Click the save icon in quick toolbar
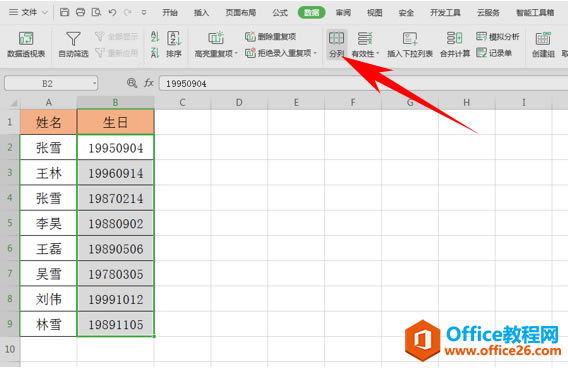Viewport: 568px width, 368px height. (x=64, y=12)
